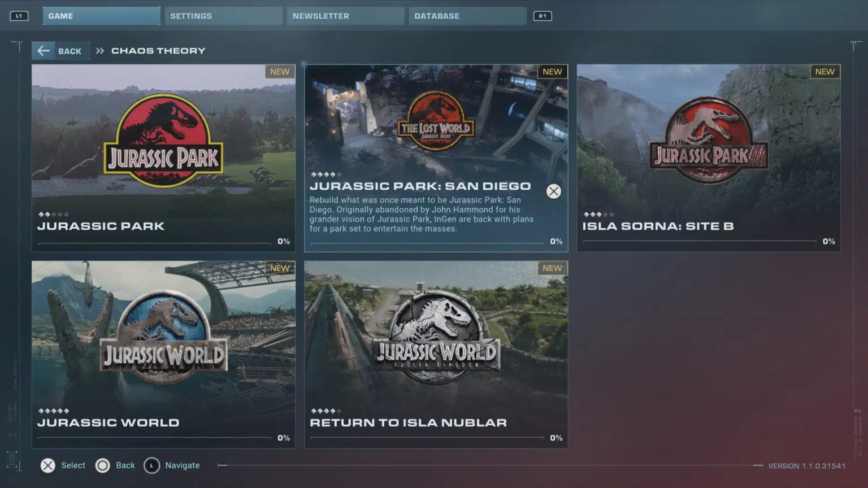The width and height of the screenshot is (868, 488).
Task: Click the Return to Isla Nublar title
Action: 408,422
